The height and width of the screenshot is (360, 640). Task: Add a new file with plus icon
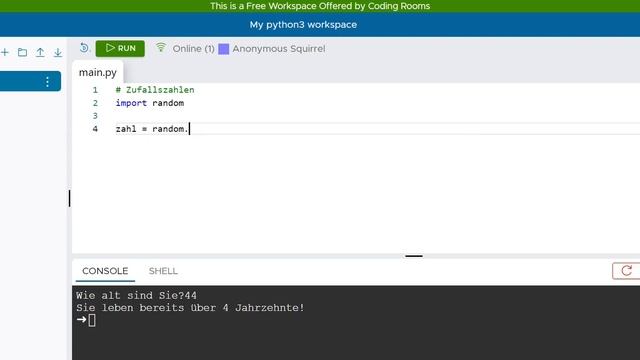(x=5, y=52)
